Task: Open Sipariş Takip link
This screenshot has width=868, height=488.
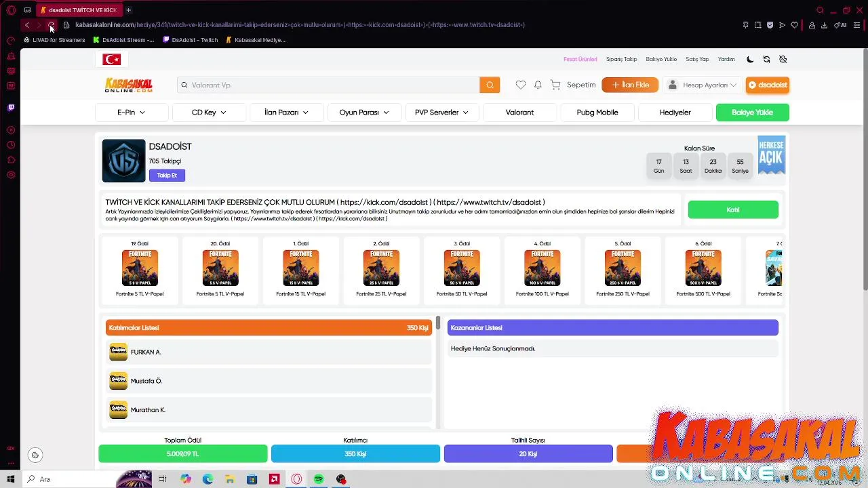Action: (x=621, y=59)
